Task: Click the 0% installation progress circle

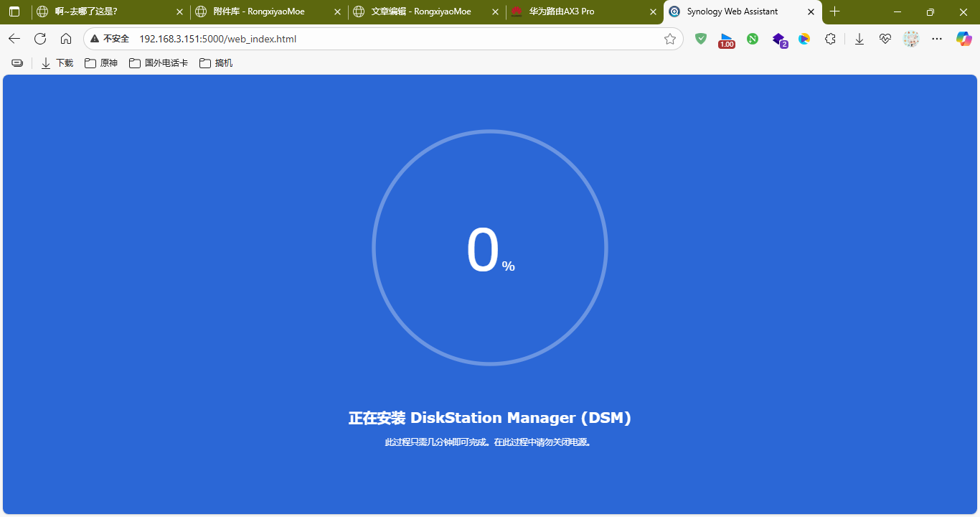Action: pos(490,248)
